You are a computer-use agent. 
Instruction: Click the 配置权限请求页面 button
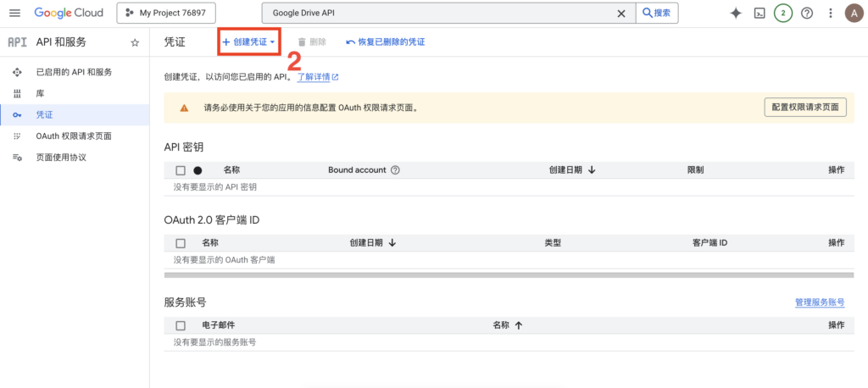click(x=805, y=108)
